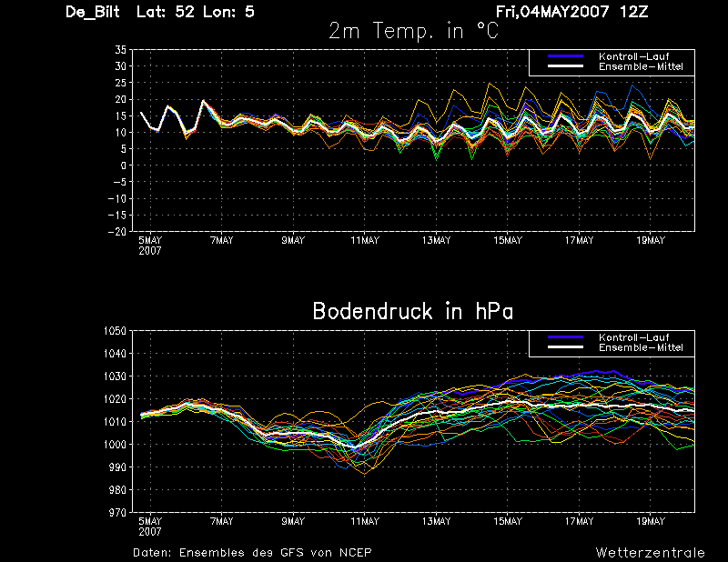Click the Fri,04MAY2007 12Z run date
The image size is (728, 562).
(x=571, y=12)
